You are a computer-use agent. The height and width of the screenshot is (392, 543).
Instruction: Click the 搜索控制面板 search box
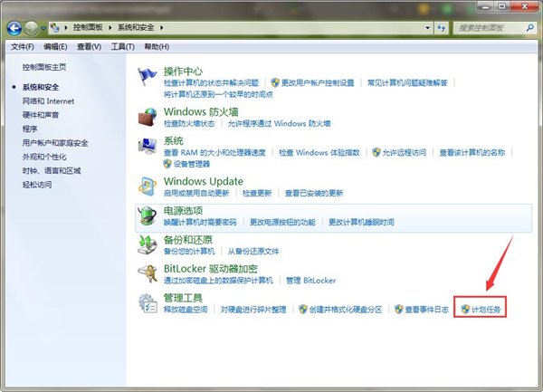pyautogui.click(x=489, y=28)
